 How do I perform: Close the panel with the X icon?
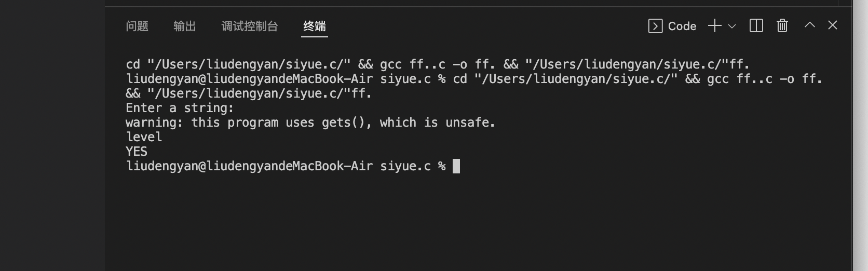[833, 25]
